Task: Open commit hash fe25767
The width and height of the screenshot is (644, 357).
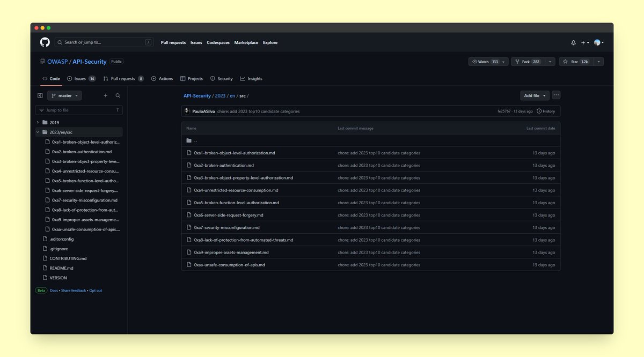Action: 505,111
